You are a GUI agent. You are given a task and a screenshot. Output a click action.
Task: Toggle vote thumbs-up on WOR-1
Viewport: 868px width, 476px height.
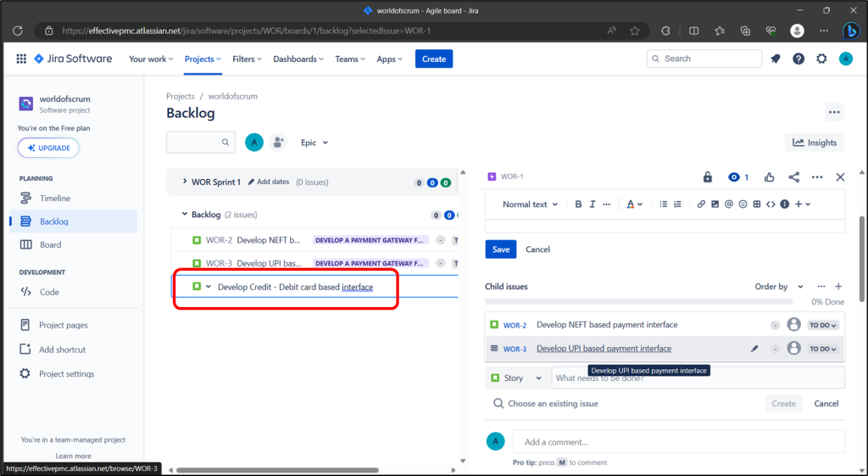pyautogui.click(x=770, y=177)
